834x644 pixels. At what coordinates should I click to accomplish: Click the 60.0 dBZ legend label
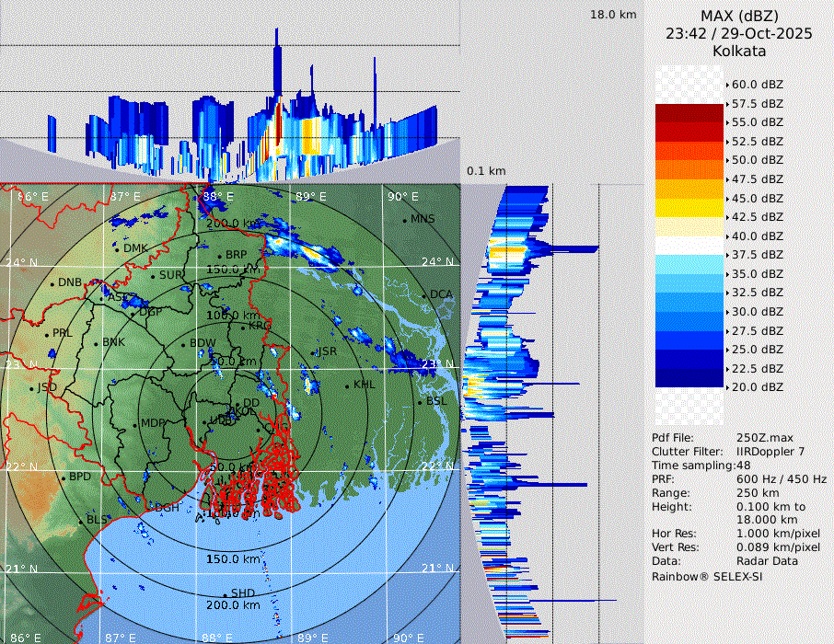pos(757,85)
